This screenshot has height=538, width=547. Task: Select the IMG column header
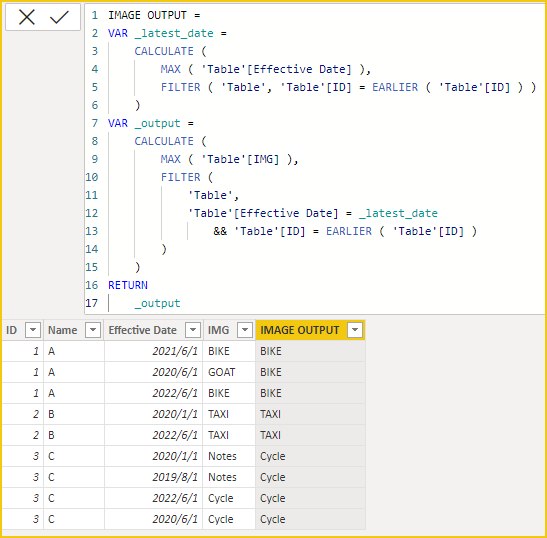coord(218,330)
